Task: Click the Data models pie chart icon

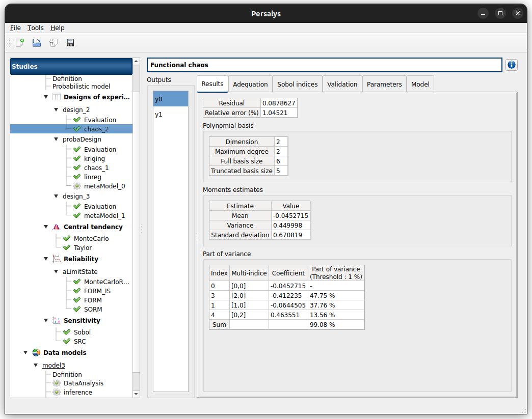Action: pyautogui.click(x=36, y=353)
